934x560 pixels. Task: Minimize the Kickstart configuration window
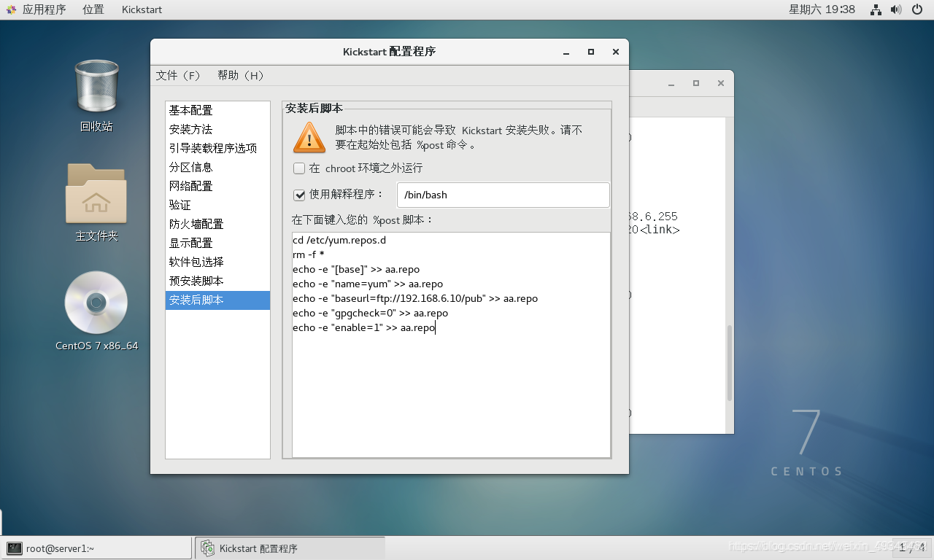pyautogui.click(x=566, y=52)
